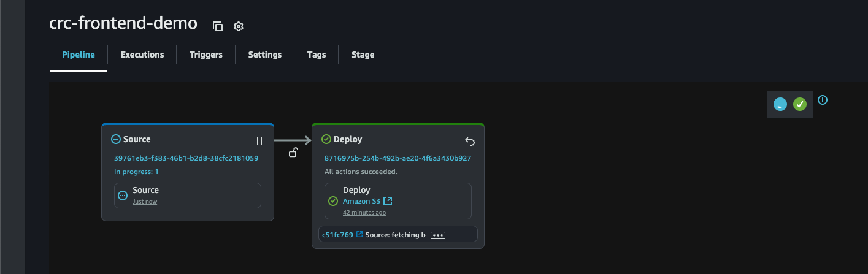Viewport: 868px width, 274px height.
Task: Open commit c51fc769 link
Action: 337,235
